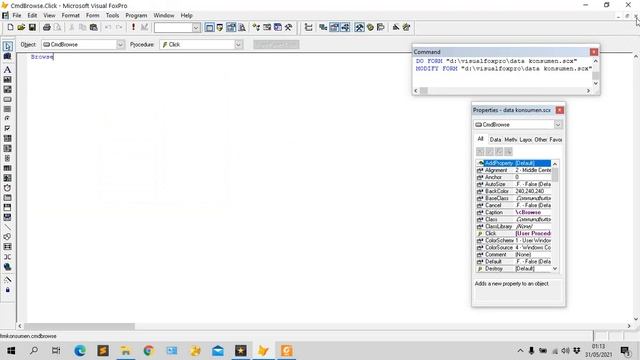This screenshot has width=640, height=360.
Task: Select the Caption property row
Action: click(x=514, y=212)
